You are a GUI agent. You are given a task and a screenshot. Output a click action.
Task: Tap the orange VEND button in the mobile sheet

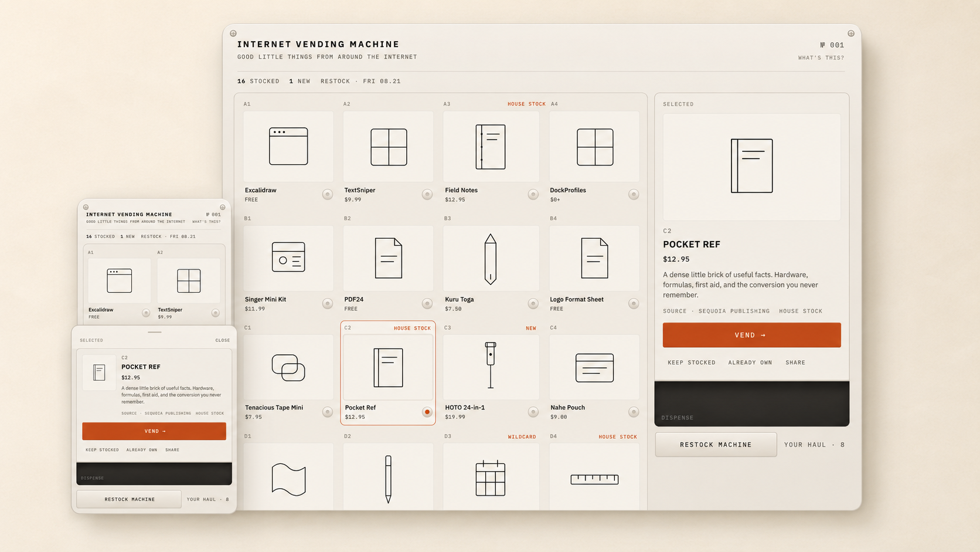tap(154, 431)
